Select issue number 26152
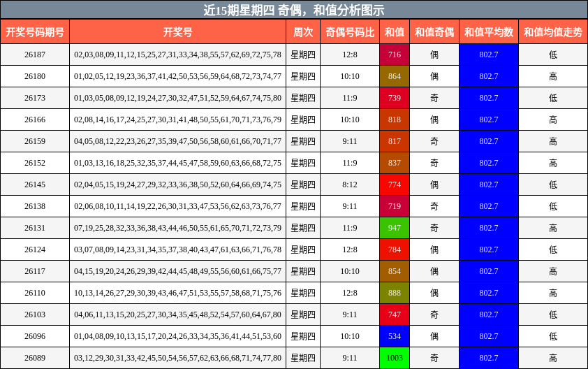588x369 pixels. pyautogui.click(x=35, y=163)
